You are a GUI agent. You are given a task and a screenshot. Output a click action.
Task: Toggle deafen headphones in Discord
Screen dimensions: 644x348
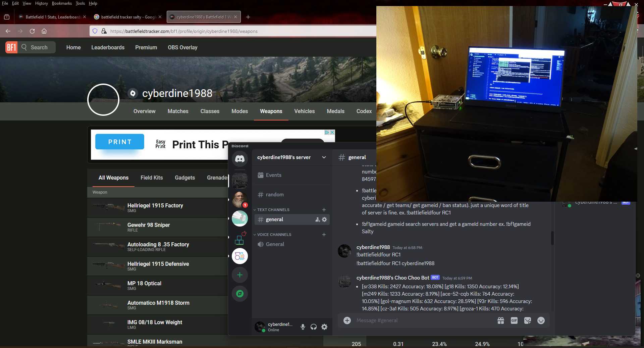(x=314, y=327)
